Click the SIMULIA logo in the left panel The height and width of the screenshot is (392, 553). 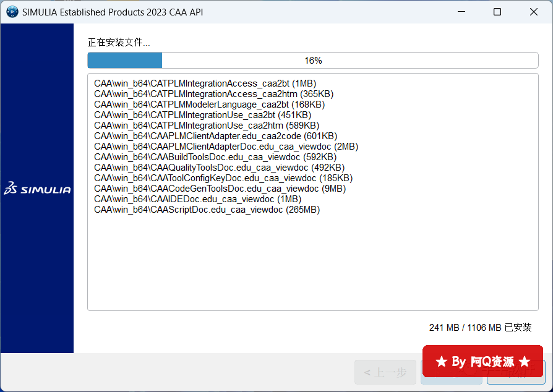(x=37, y=189)
